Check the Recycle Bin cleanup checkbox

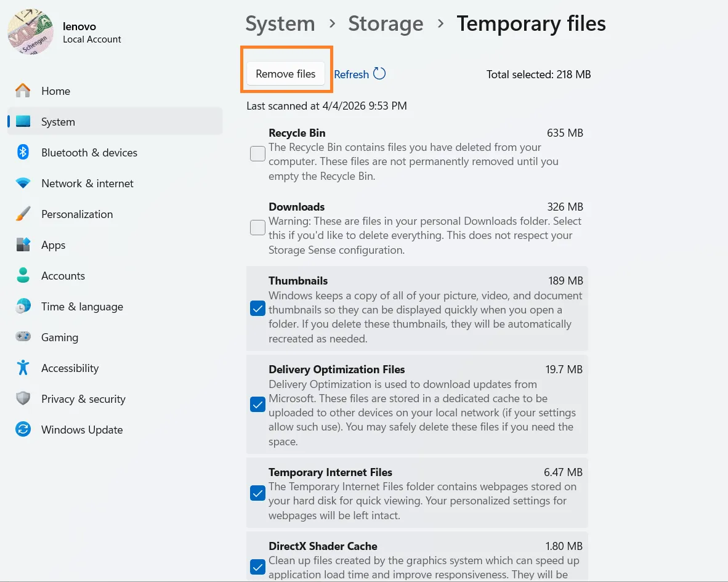[x=257, y=153]
